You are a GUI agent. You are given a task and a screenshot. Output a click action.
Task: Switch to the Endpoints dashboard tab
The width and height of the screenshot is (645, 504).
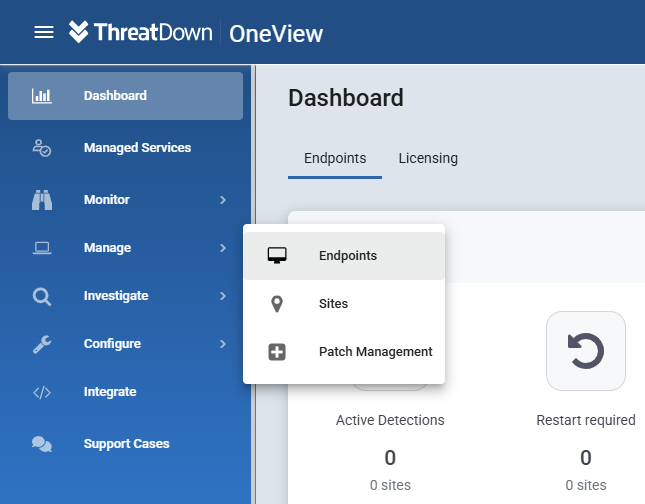point(335,159)
